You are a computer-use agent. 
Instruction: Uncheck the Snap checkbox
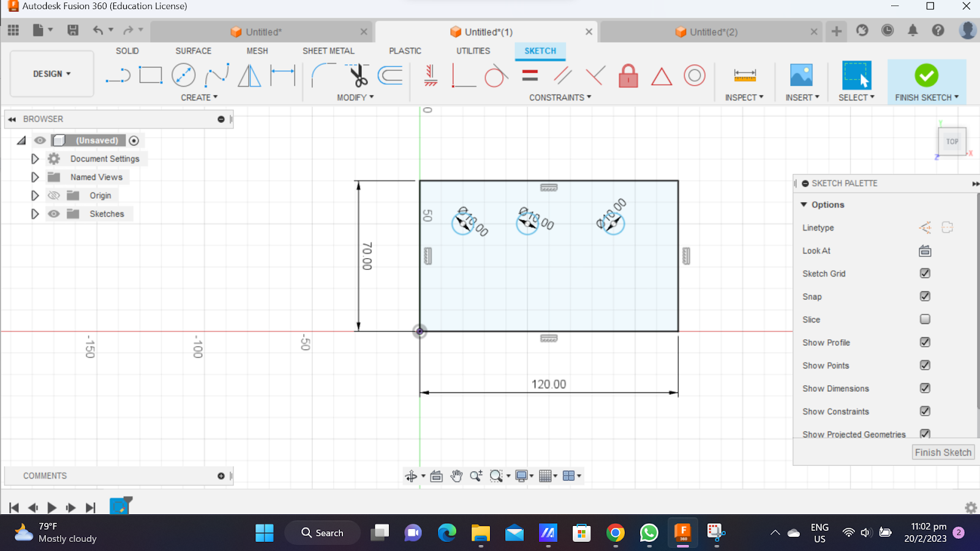pyautogui.click(x=925, y=296)
